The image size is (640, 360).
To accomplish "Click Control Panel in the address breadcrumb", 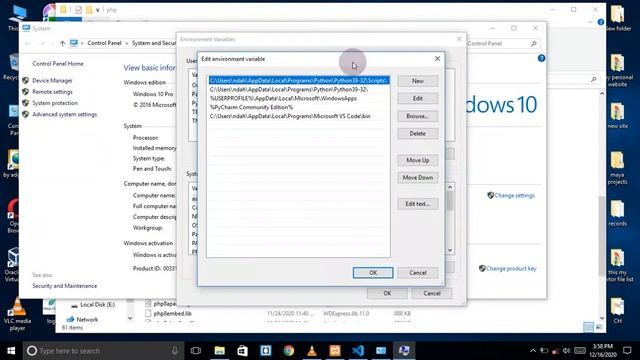I will pyautogui.click(x=104, y=43).
